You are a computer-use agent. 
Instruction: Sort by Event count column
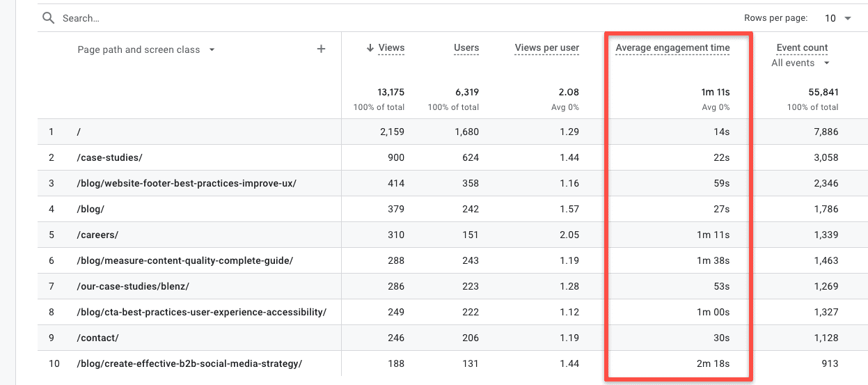point(802,48)
